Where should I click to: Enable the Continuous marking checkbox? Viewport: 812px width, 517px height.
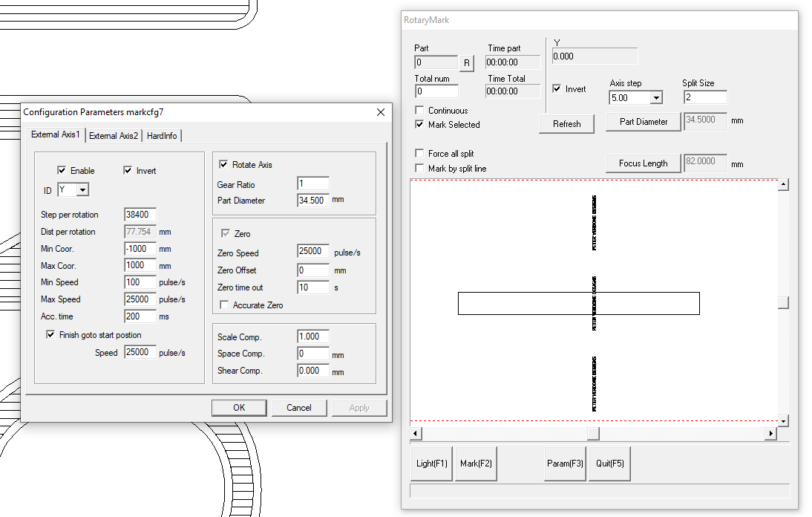(x=420, y=111)
